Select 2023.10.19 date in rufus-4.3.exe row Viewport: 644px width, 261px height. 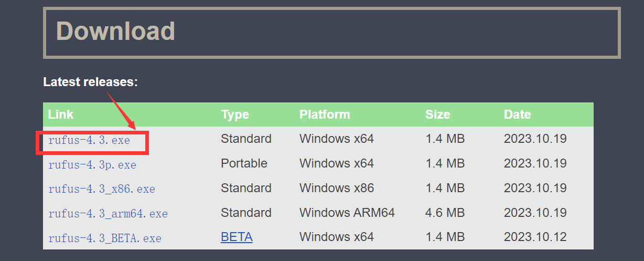(x=535, y=139)
